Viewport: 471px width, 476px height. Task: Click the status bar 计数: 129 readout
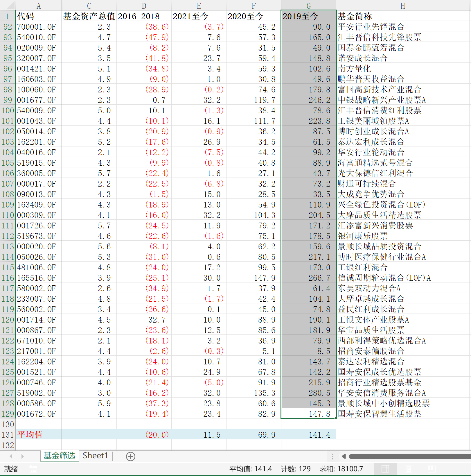point(296,469)
